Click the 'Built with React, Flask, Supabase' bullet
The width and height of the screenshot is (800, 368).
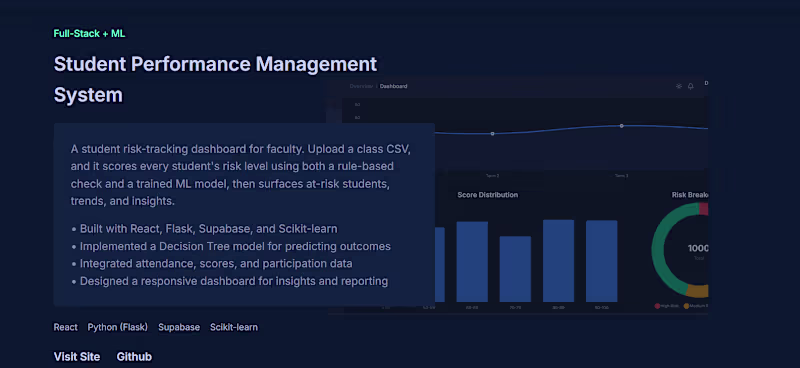tap(204, 229)
